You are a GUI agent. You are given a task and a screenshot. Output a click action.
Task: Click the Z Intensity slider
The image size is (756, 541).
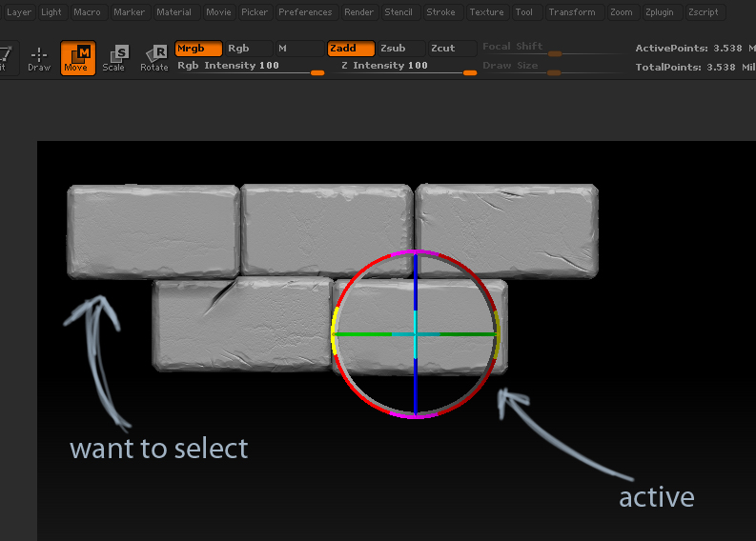point(407,67)
